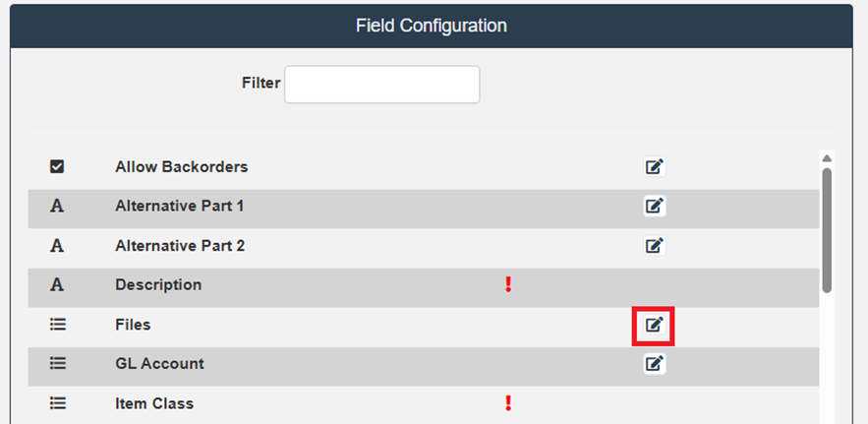Select the Description field row label

pyautogui.click(x=158, y=285)
